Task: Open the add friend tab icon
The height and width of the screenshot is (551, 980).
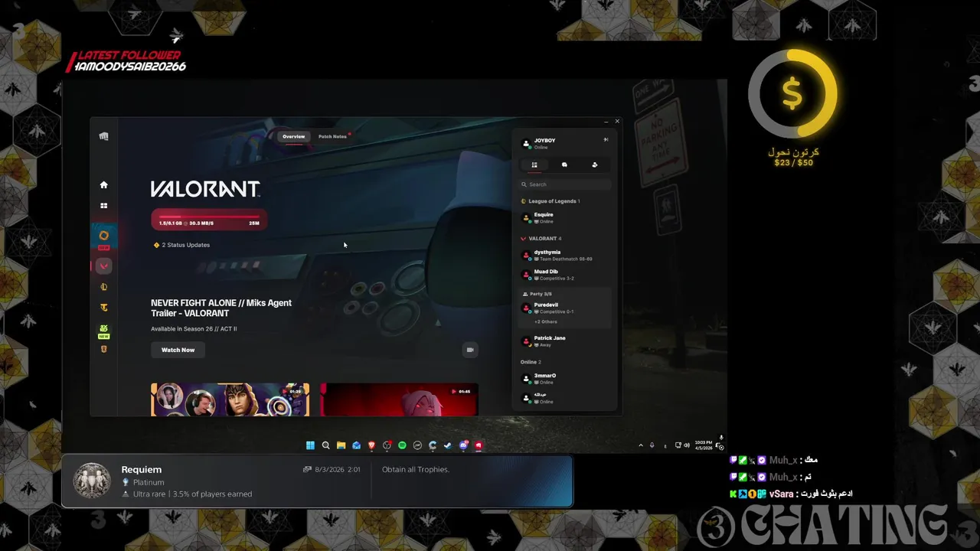Action: point(595,165)
